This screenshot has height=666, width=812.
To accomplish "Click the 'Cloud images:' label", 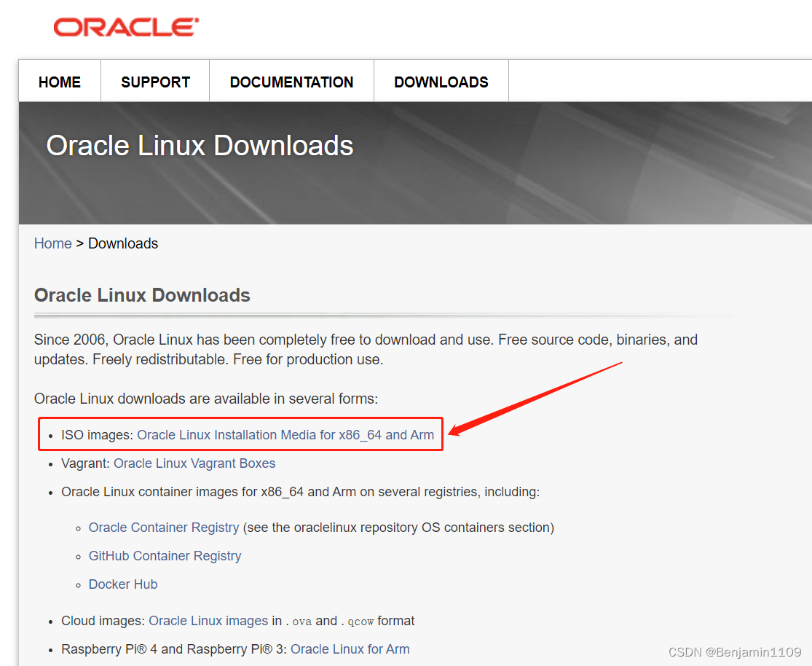I will 103,621.
